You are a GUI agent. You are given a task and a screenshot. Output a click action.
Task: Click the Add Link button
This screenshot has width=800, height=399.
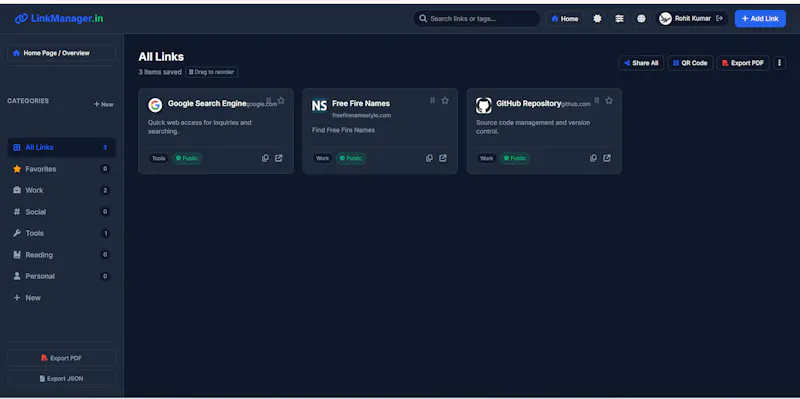(x=760, y=19)
